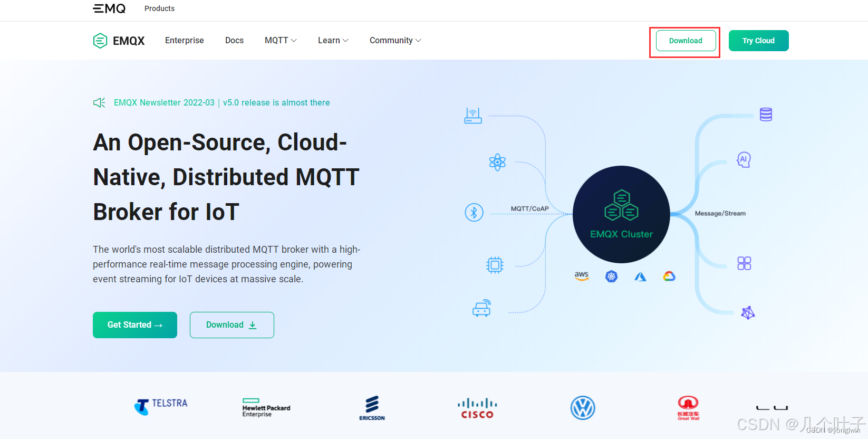This screenshot has height=439, width=868.
Task: Expand the Learn dropdown menu
Action: tap(333, 40)
